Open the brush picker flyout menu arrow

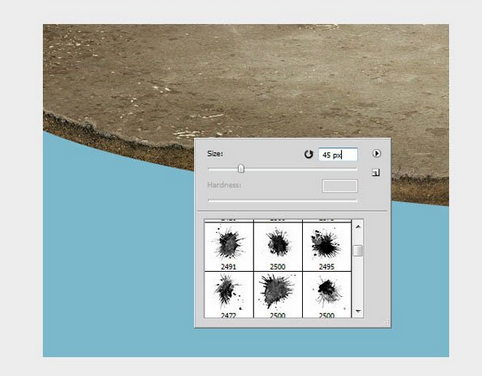(x=376, y=153)
